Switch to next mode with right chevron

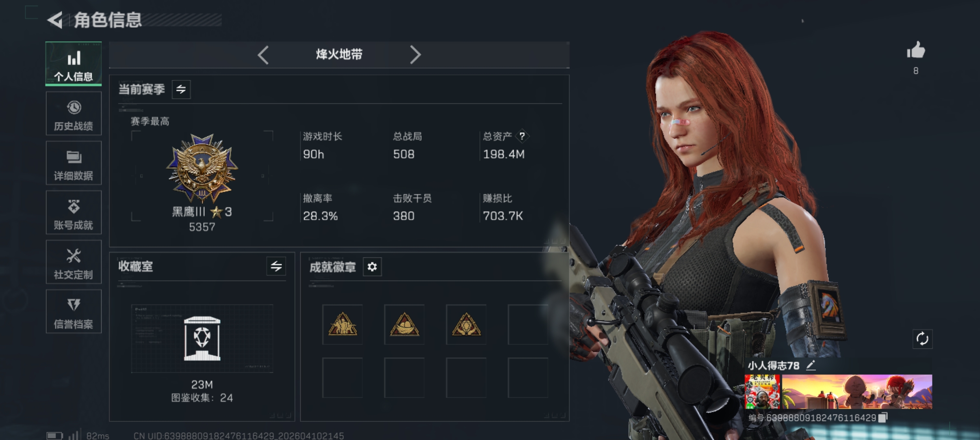(415, 55)
